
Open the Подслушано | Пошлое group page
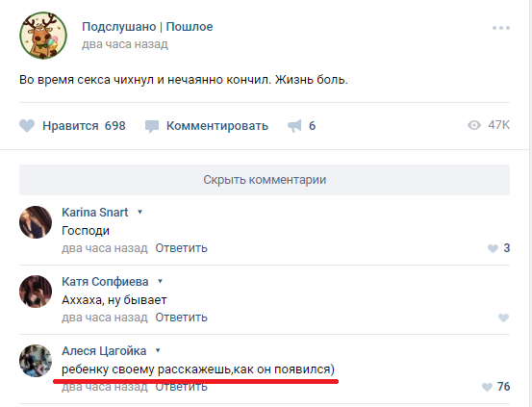147,27
